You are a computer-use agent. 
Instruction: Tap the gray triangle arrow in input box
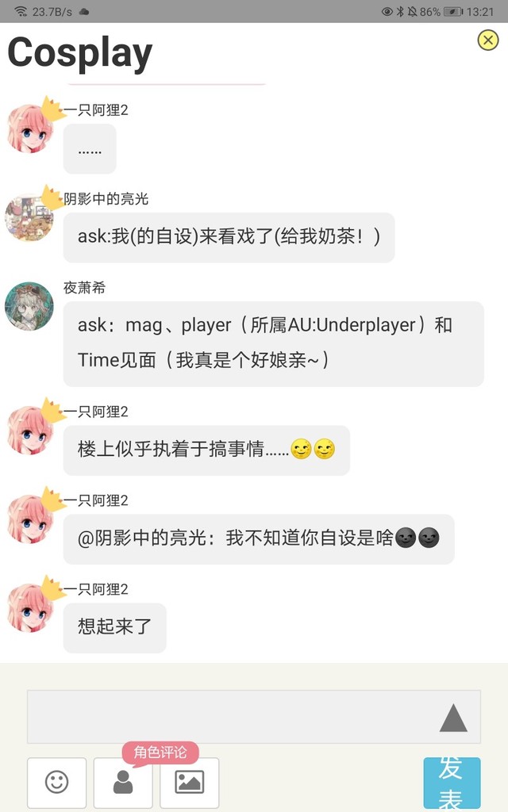453,718
